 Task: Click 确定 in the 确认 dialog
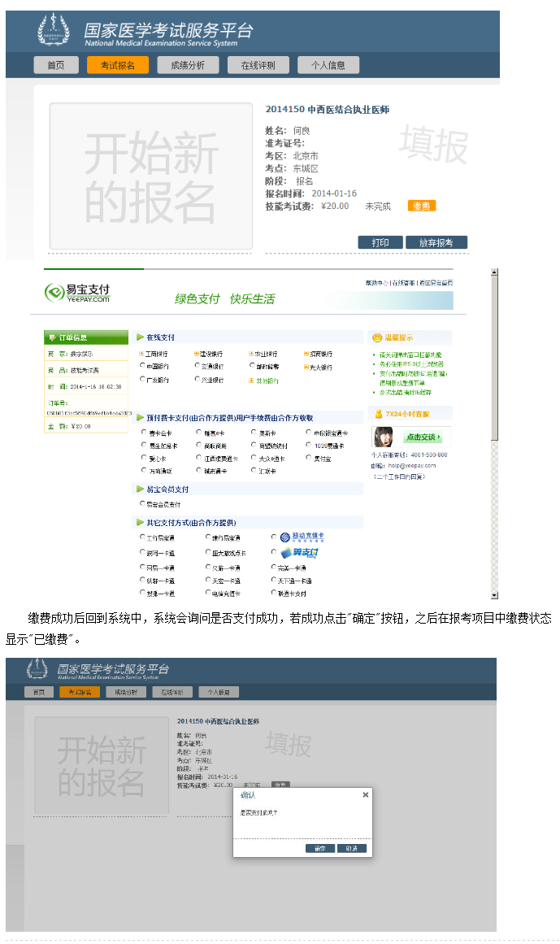click(x=320, y=848)
